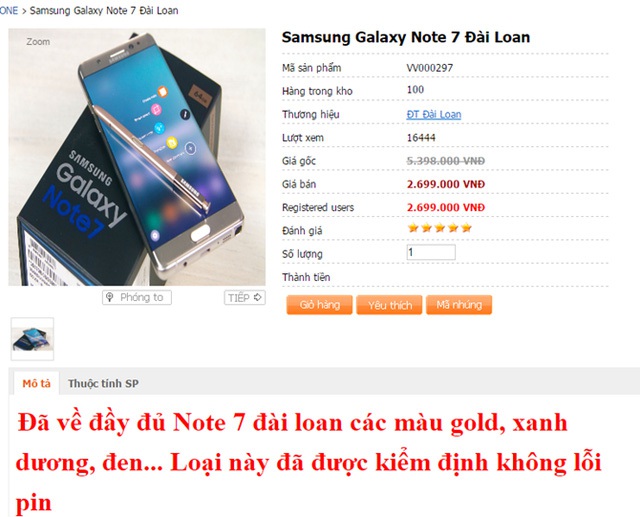Click the arrow icon on TIẾP button
The image size is (640, 517).
pos(258,297)
